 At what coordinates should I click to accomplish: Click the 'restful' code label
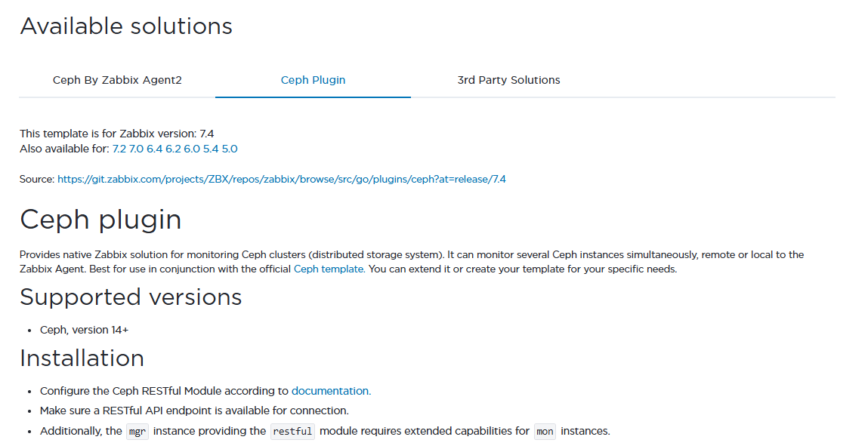(293, 431)
